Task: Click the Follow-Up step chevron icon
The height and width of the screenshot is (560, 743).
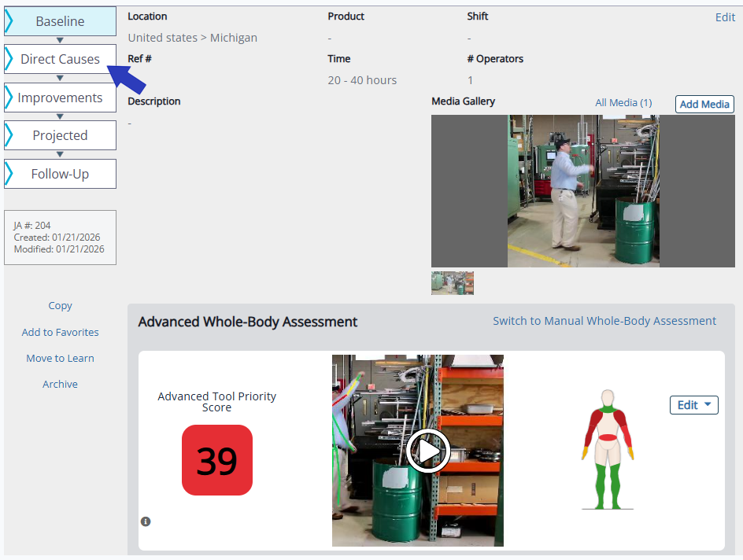Action: [x=9, y=174]
